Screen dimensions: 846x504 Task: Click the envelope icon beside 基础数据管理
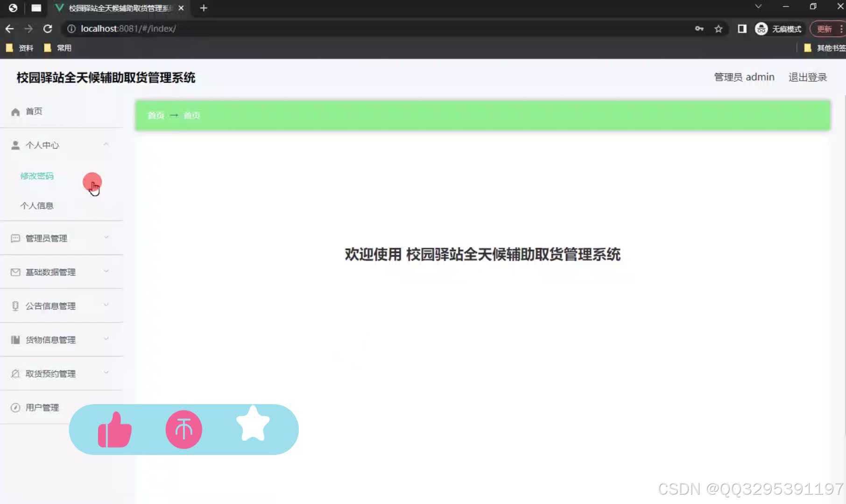pos(15,272)
